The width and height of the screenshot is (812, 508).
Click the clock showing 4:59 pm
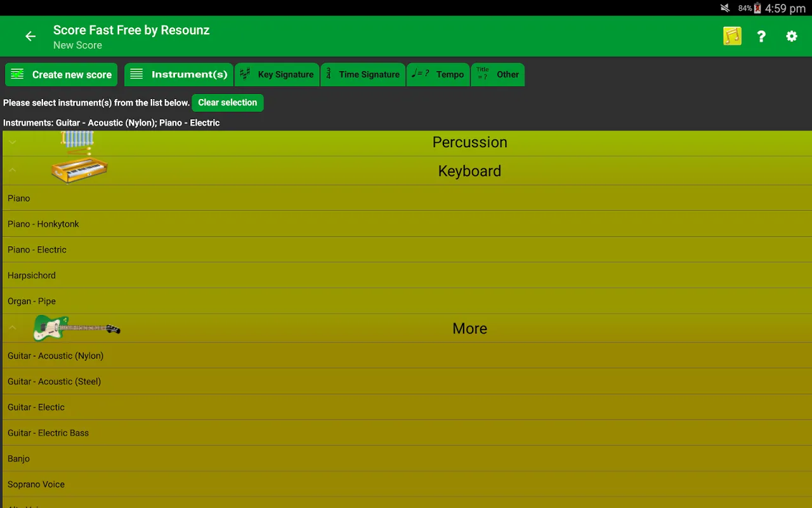[x=785, y=8]
